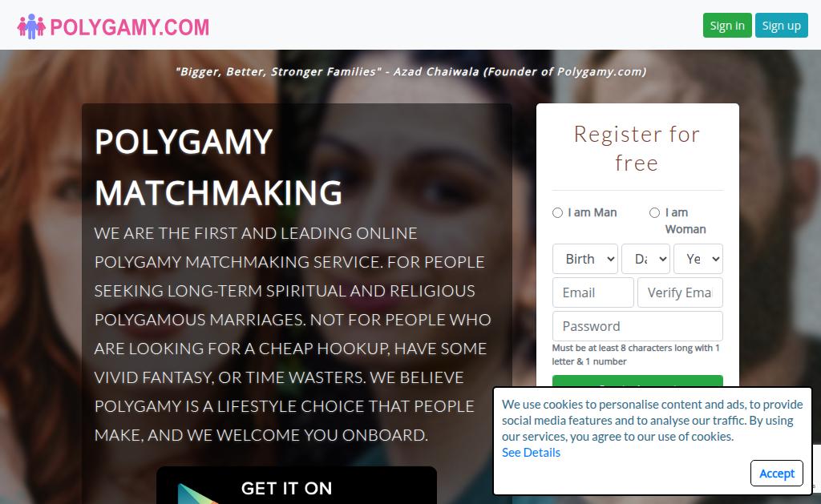The image size is (821, 504).
Task: Open the Year dropdown
Action: click(698, 259)
